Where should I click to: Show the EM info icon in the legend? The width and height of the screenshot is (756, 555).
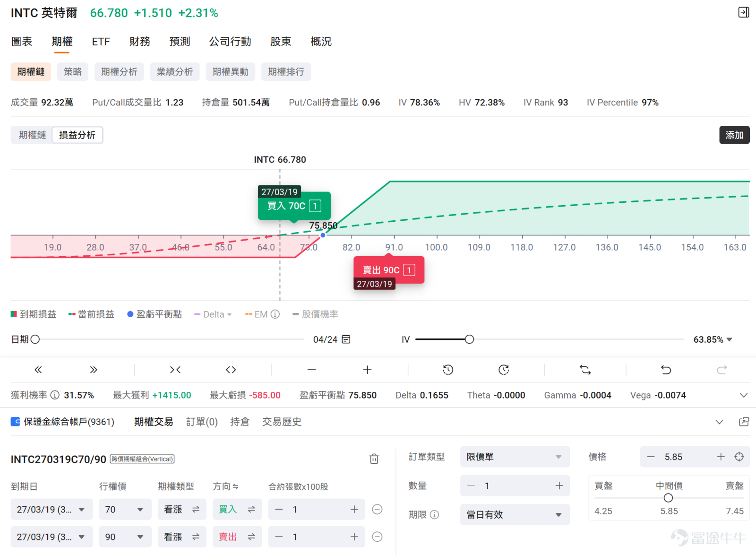(275, 314)
